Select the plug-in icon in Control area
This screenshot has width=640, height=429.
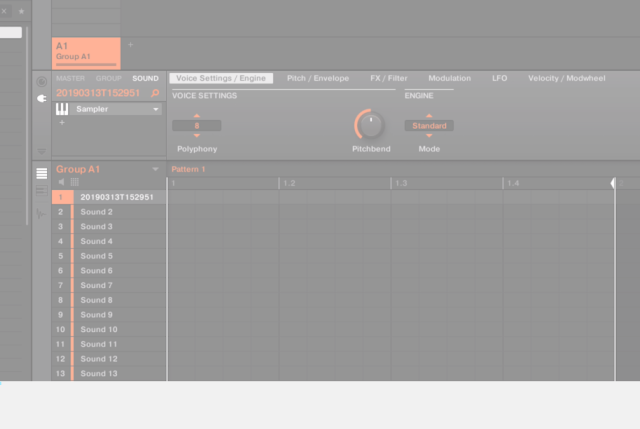pyautogui.click(x=42, y=98)
